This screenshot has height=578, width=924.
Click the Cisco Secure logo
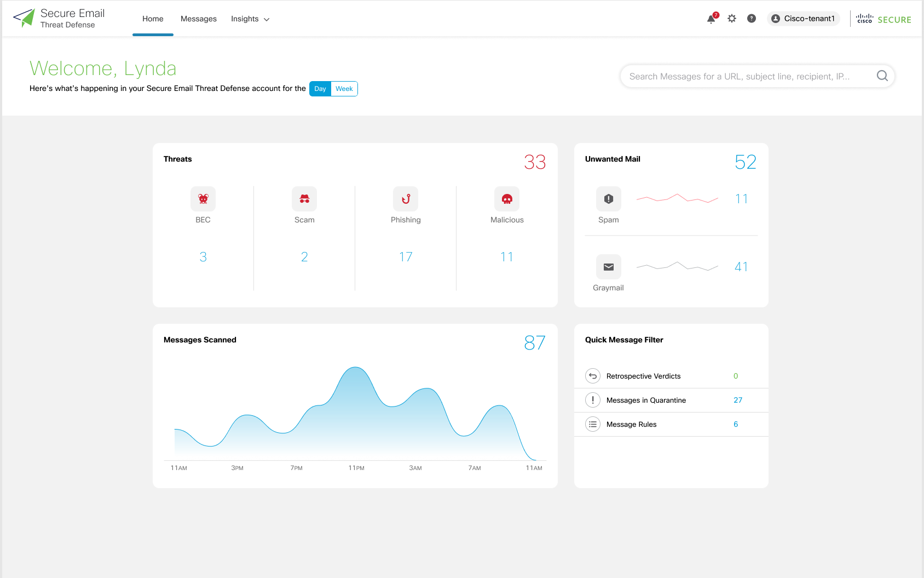[x=883, y=19]
